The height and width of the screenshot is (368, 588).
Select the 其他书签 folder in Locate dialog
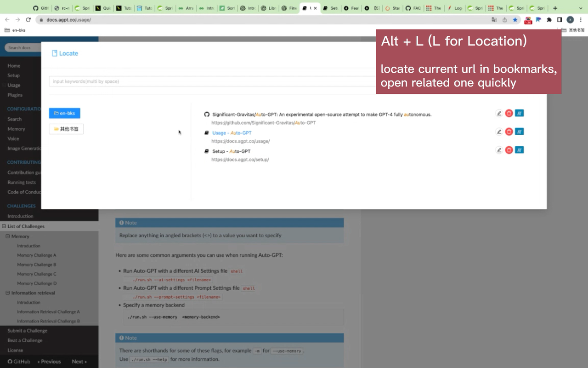66,129
